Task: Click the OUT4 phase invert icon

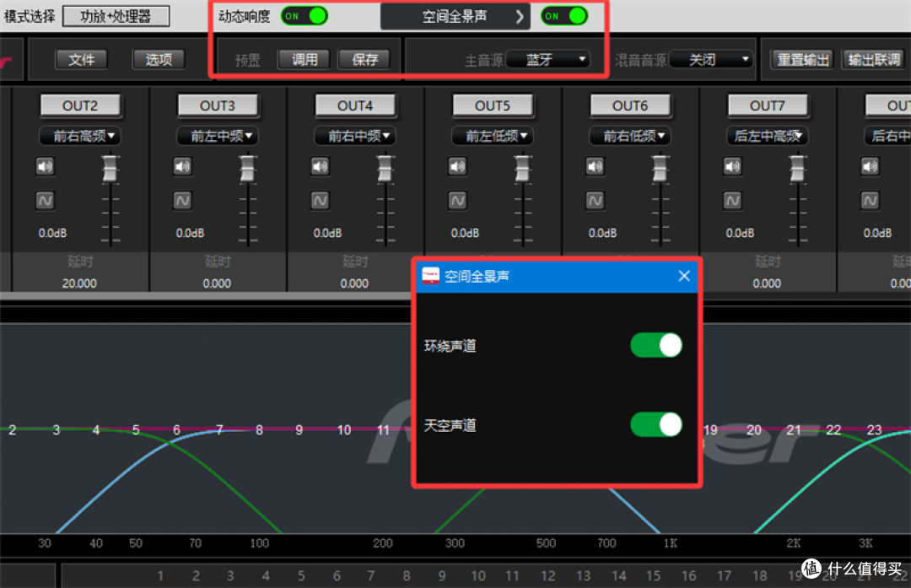Action: coord(321,201)
